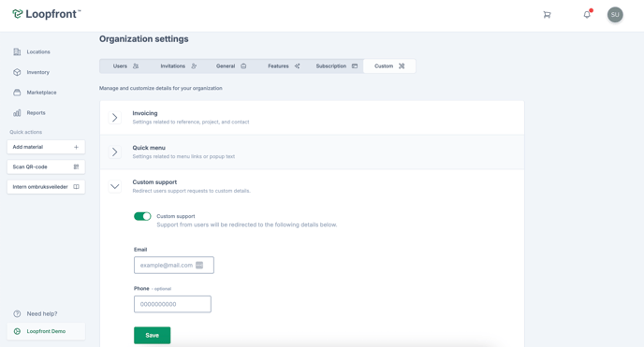Disable the Custom support toggle
644x347 pixels.
point(142,216)
